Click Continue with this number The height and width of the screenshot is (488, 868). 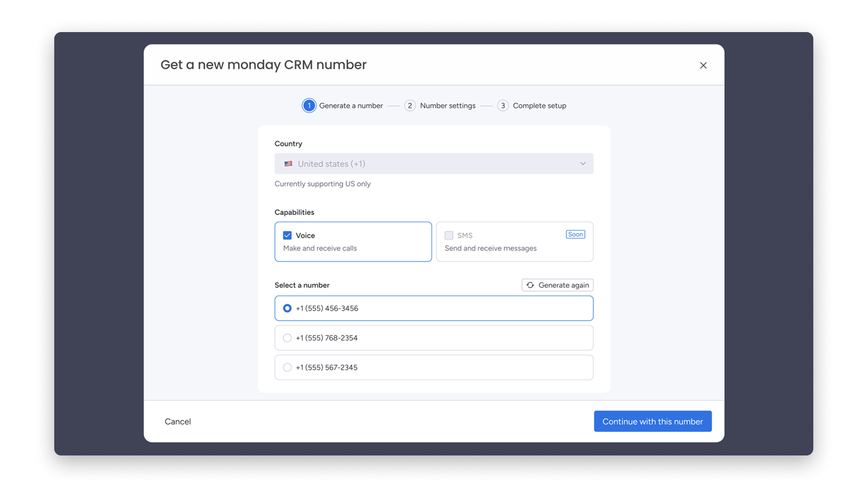coord(652,422)
